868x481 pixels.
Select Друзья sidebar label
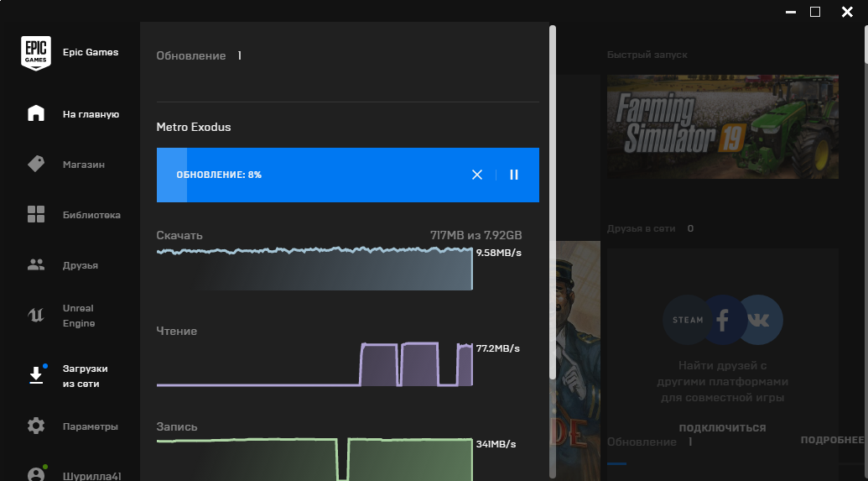click(81, 265)
